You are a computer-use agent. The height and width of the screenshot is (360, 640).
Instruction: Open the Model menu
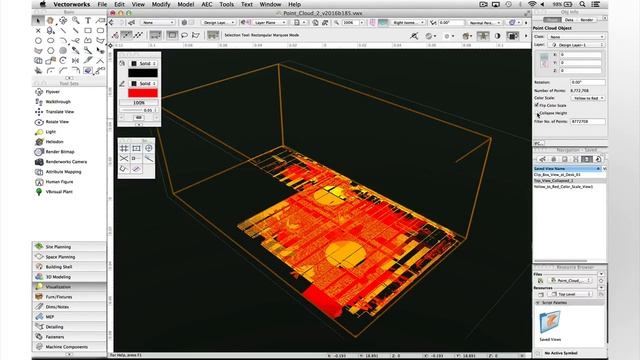pyautogui.click(x=186, y=4)
